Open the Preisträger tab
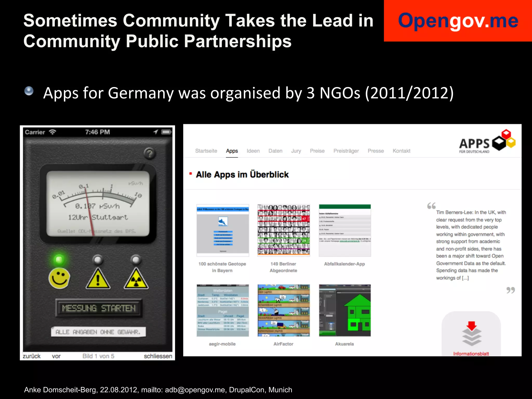Screen dimensions: 532x399 click(346, 151)
